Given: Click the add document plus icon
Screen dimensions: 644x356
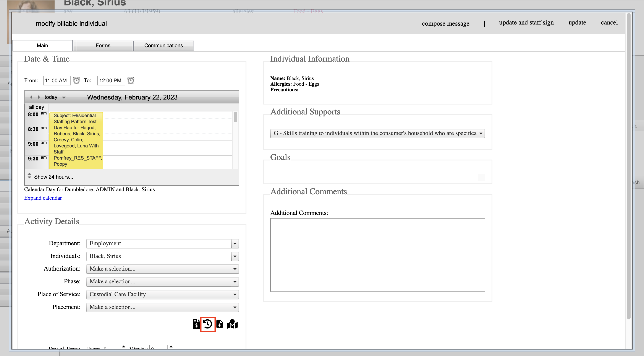Looking at the screenshot, I should (x=220, y=324).
